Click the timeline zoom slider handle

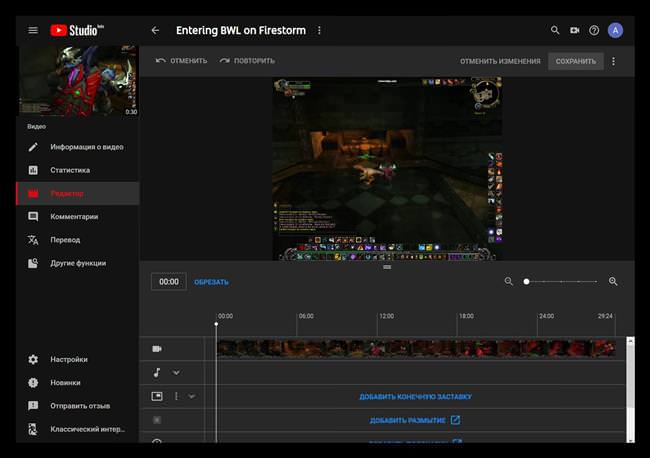(x=526, y=281)
